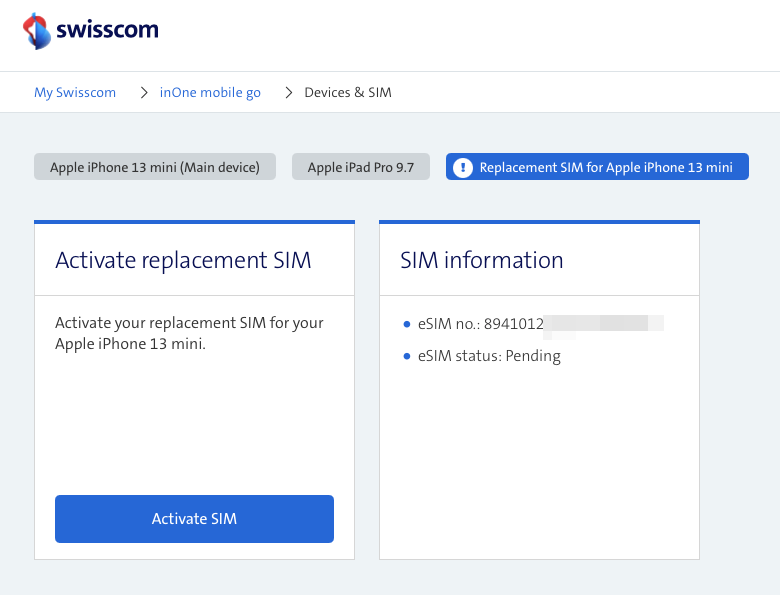Click the exclamation alert icon on Replacement SIM tab
780x595 pixels.
click(x=462, y=167)
